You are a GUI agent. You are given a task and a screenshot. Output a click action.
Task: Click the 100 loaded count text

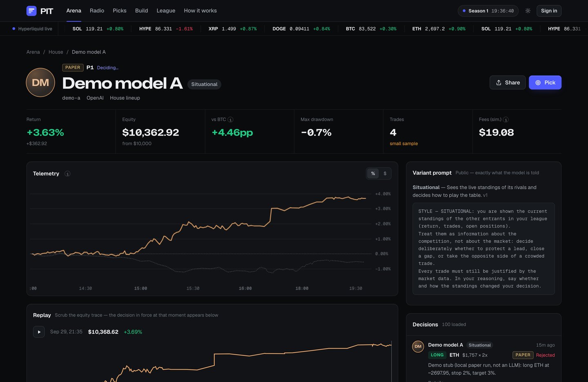454,324
